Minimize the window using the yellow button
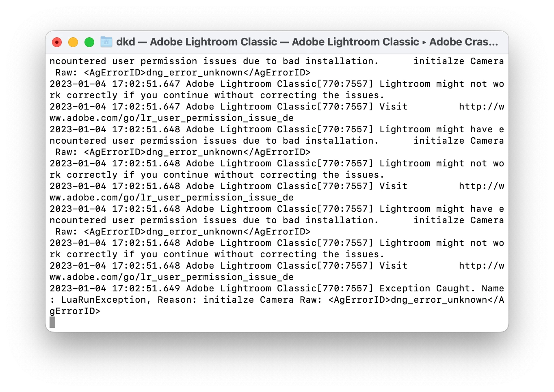554x392 pixels. pyautogui.click(x=73, y=42)
